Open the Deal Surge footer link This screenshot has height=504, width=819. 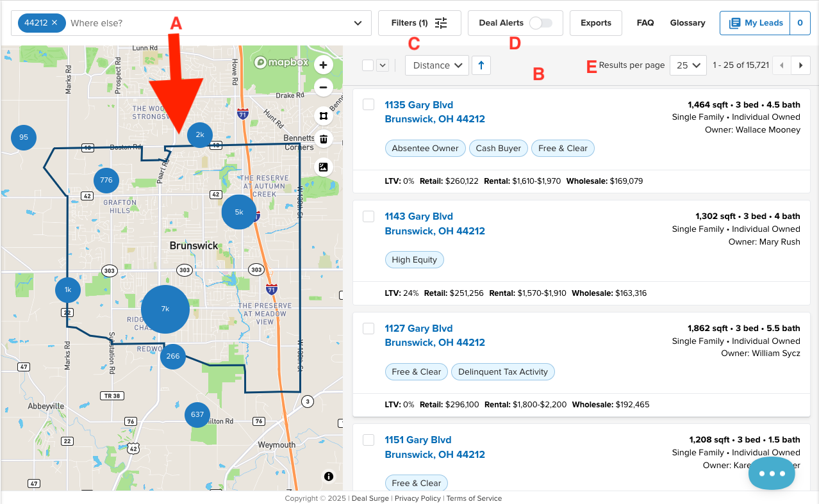[370, 498]
